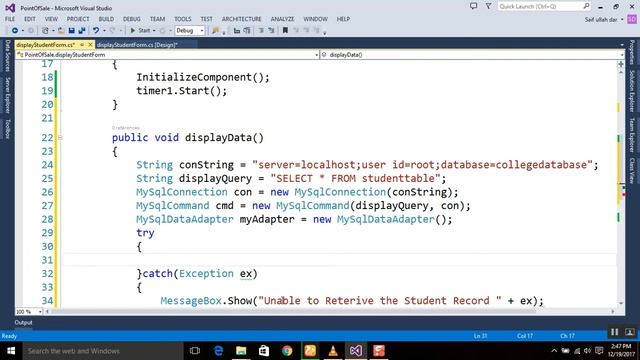Click the Find in Files toolbar icon
640x360 pixels.
click(x=216, y=31)
